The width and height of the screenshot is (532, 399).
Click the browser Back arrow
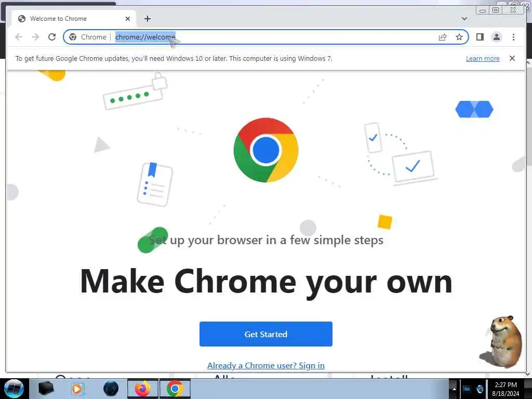19,37
